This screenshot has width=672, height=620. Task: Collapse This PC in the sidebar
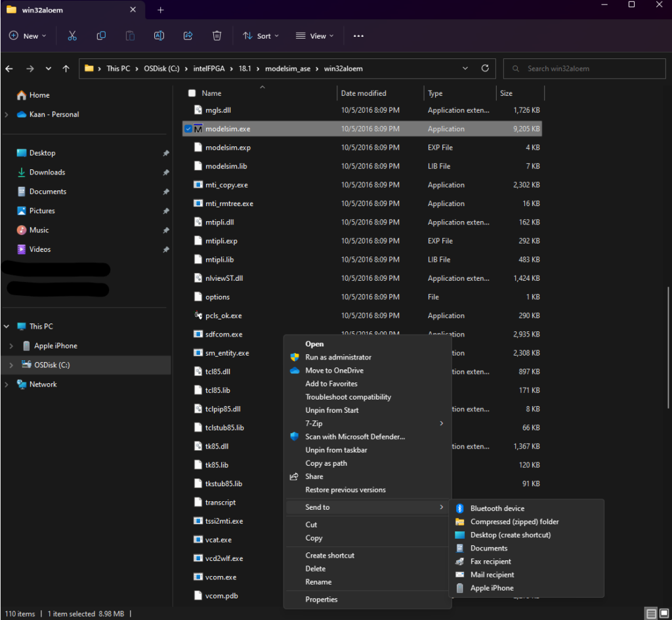pos(7,326)
